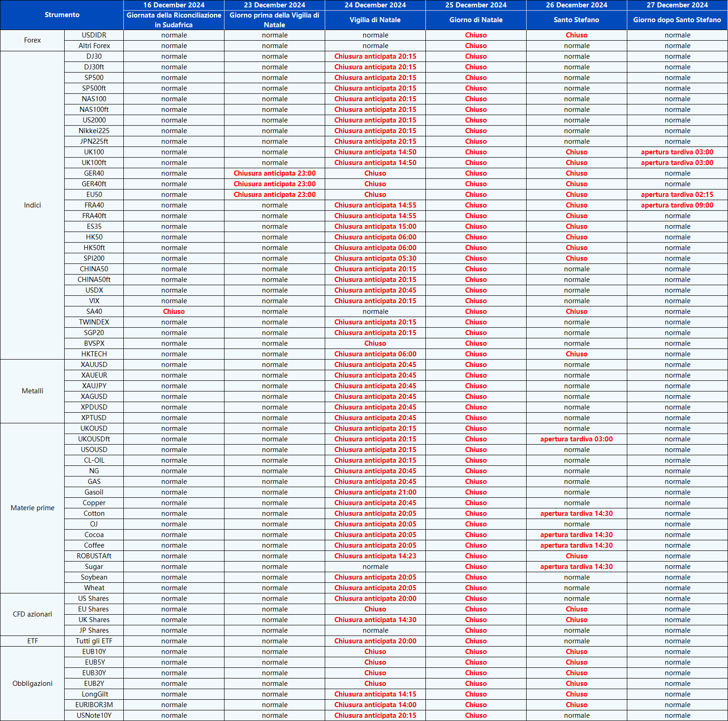Select EU50's apertura tardiva 02:15 cell

[x=677, y=195]
